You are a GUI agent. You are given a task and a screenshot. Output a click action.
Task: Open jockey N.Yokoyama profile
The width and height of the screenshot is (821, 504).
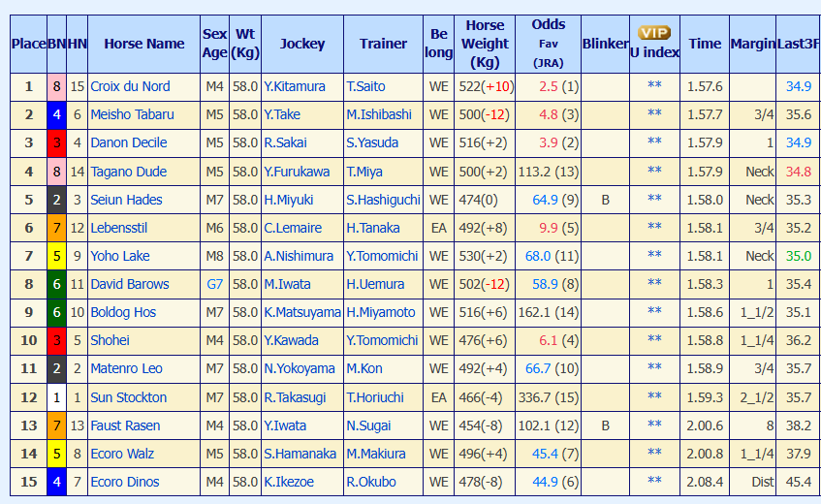point(299,369)
